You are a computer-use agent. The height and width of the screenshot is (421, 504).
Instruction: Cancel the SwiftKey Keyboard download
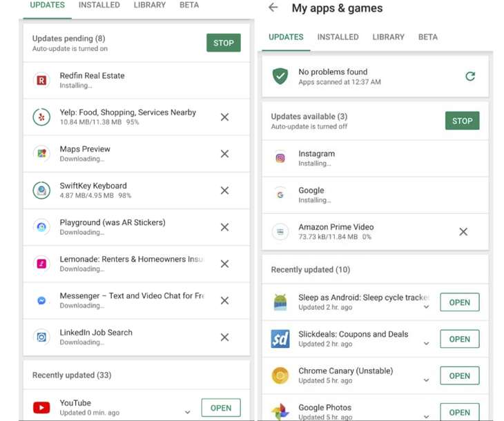(x=224, y=190)
